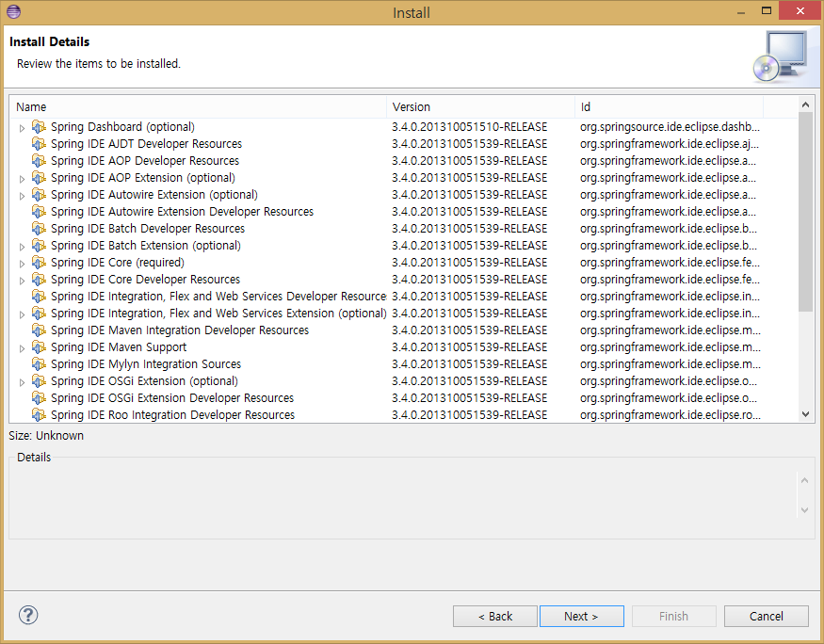Minimize the Install dialog window
The height and width of the screenshot is (644, 824).
(x=741, y=11)
